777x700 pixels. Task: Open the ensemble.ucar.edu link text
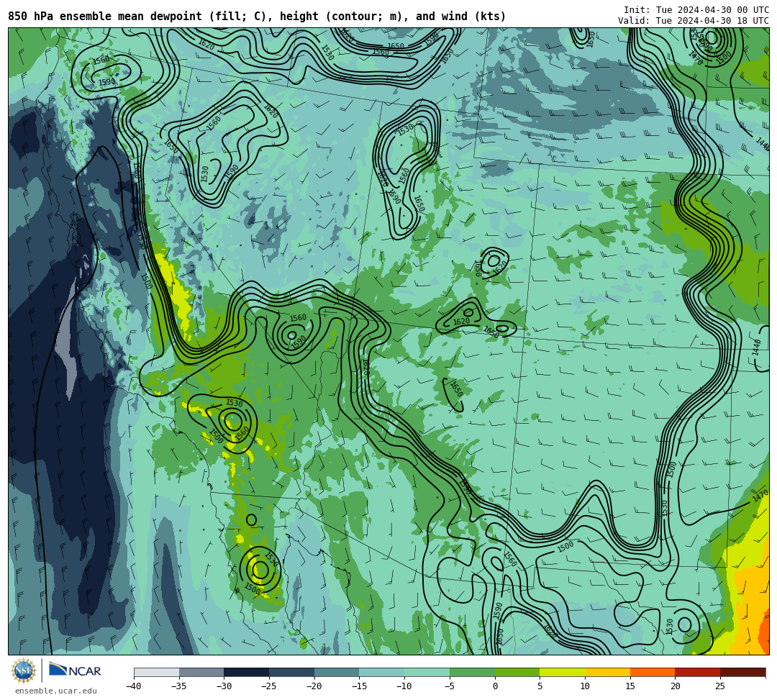pos(56,691)
